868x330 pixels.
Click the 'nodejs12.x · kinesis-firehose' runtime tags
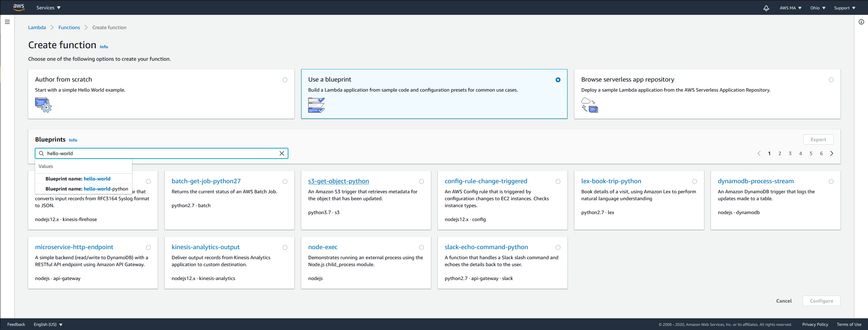pyautogui.click(x=66, y=219)
